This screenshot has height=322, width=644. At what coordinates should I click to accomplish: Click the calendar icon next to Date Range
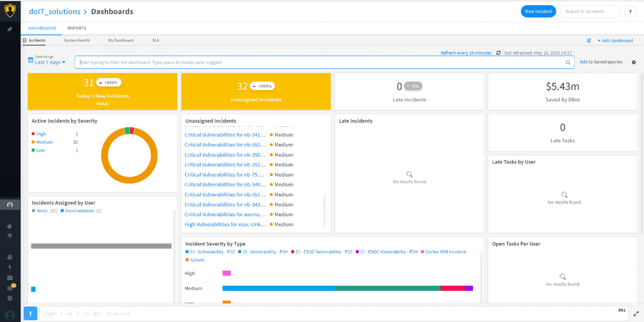(x=30, y=60)
